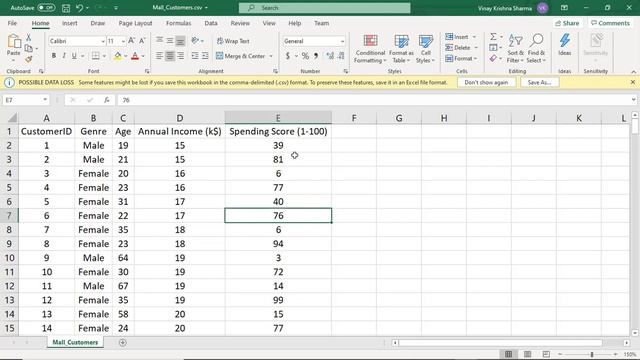Click Increase Decimal icon
The height and width of the screenshot is (360, 640).
(x=330, y=56)
